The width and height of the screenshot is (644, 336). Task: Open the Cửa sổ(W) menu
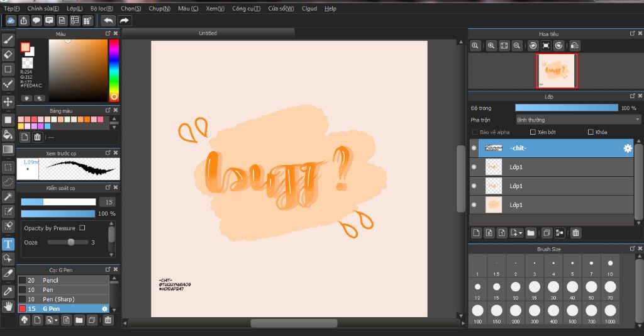point(281,8)
